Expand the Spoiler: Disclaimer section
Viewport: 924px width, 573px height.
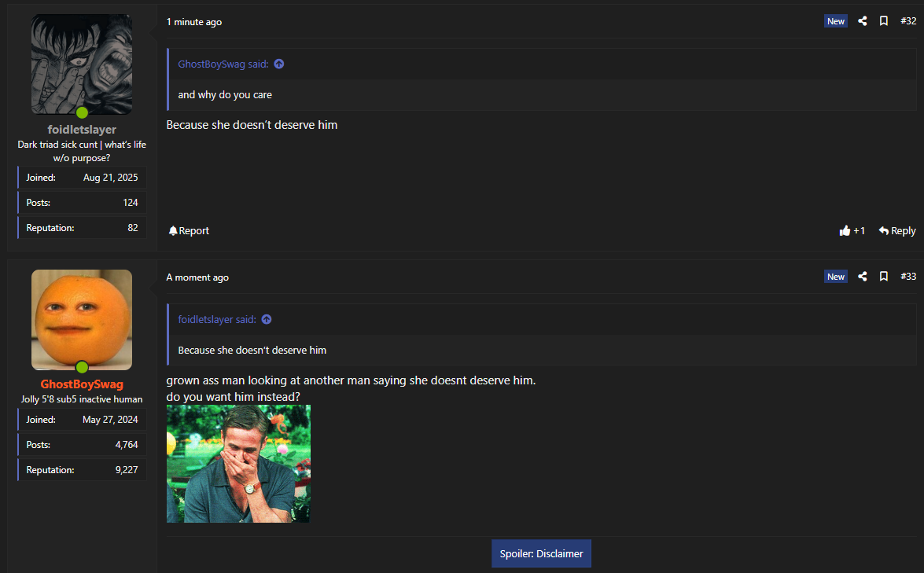coord(541,553)
